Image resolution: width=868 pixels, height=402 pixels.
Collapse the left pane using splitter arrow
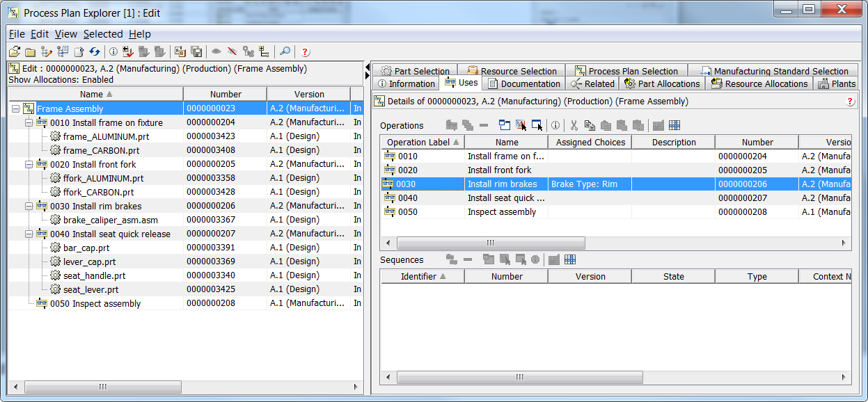pyautogui.click(x=367, y=66)
